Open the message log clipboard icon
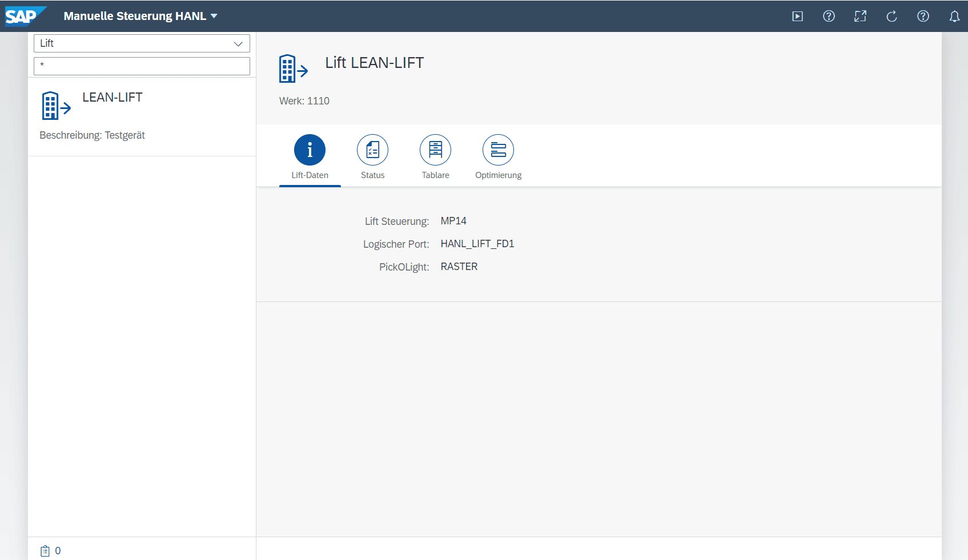The width and height of the screenshot is (968, 560). click(45, 551)
